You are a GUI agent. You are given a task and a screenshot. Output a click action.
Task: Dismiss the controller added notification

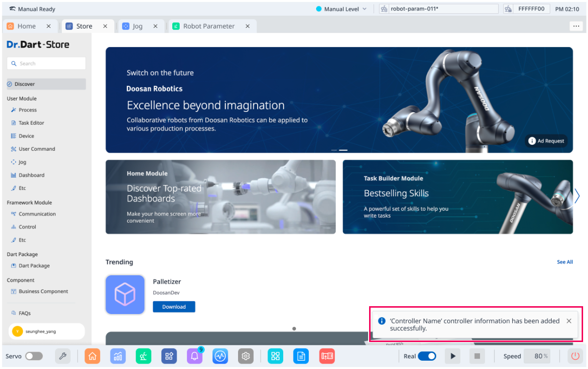pos(569,321)
